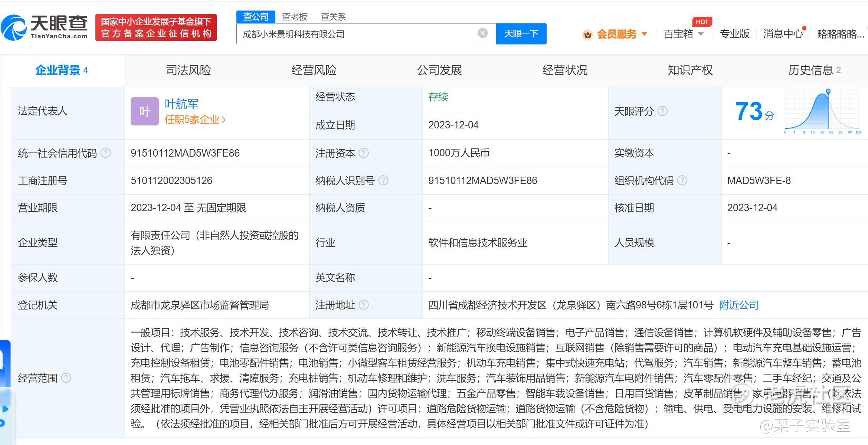Switch to 查老板 search tab
Viewport: 868px width, 445px height.
[295, 17]
